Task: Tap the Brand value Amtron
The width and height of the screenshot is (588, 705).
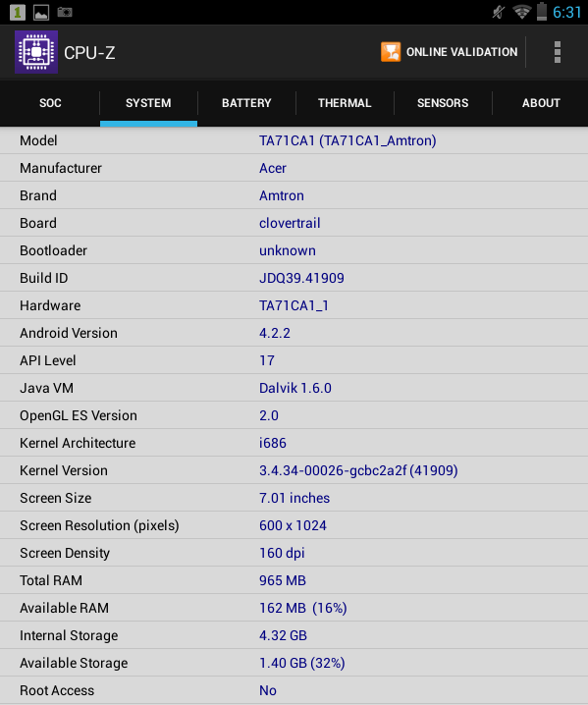Action: coord(282,195)
